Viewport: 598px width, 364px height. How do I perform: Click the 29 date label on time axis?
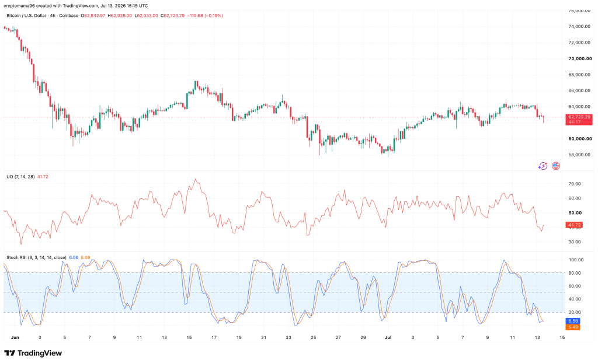(x=363, y=337)
